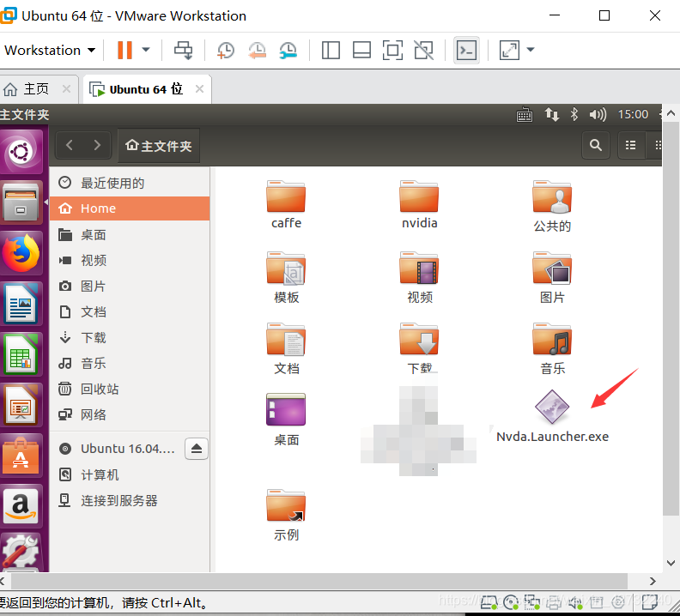
Task: Open System Settings from the launcher
Action: (21, 552)
